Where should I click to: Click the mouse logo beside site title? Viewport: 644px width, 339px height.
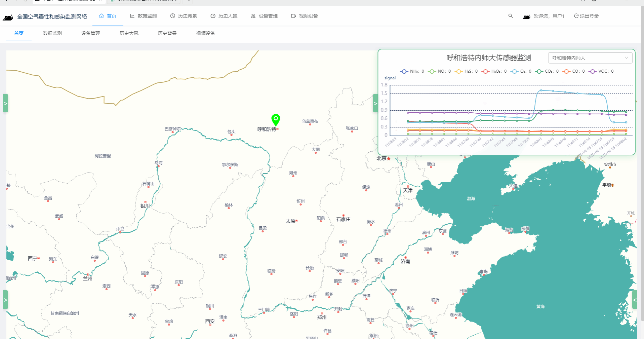(8, 17)
